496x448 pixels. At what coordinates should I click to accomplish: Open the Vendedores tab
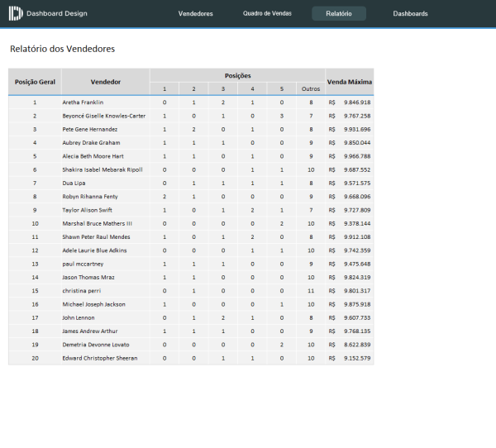(196, 14)
